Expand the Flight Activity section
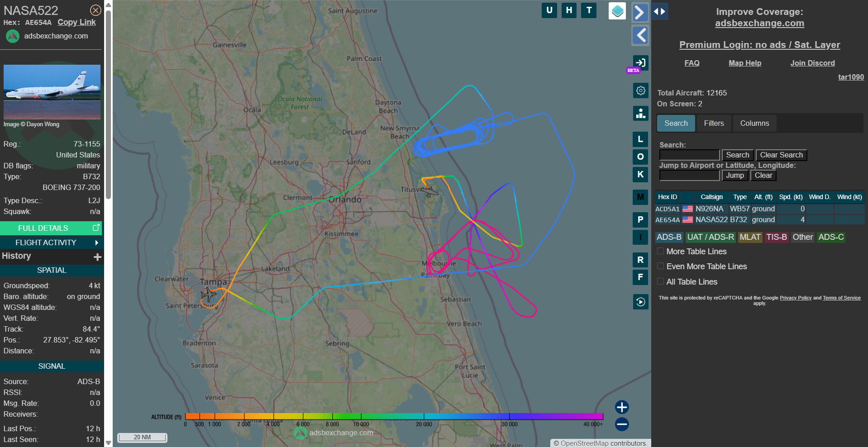The image size is (868, 447). click(x=51, y=243)
